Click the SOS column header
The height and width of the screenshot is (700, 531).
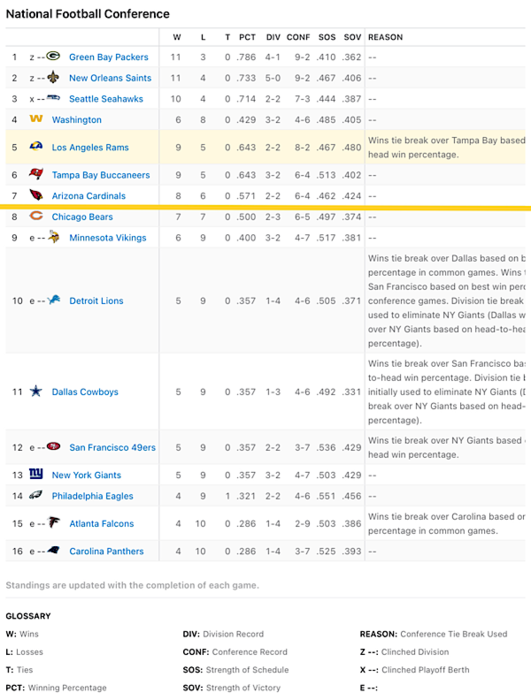tap(327, 38)
